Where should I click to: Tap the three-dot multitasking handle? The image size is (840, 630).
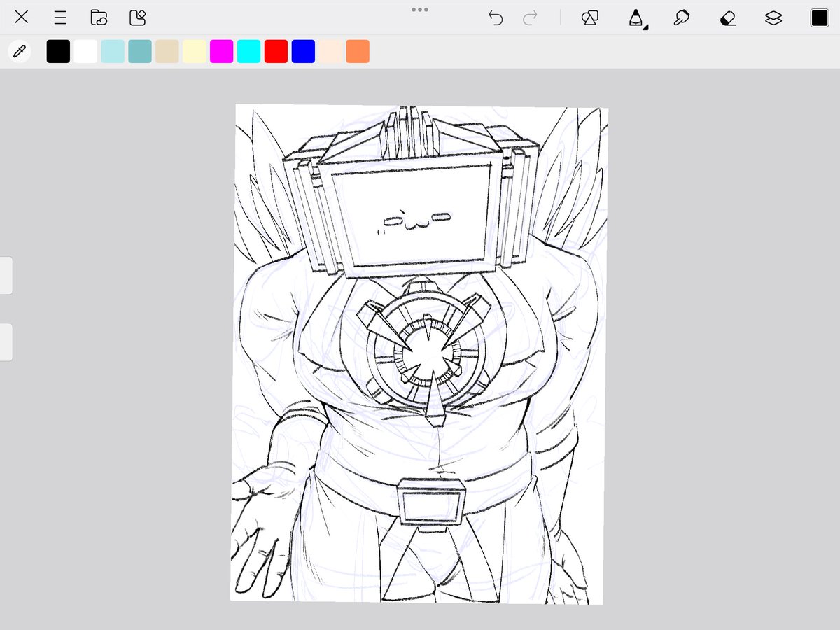click(420, 10)
